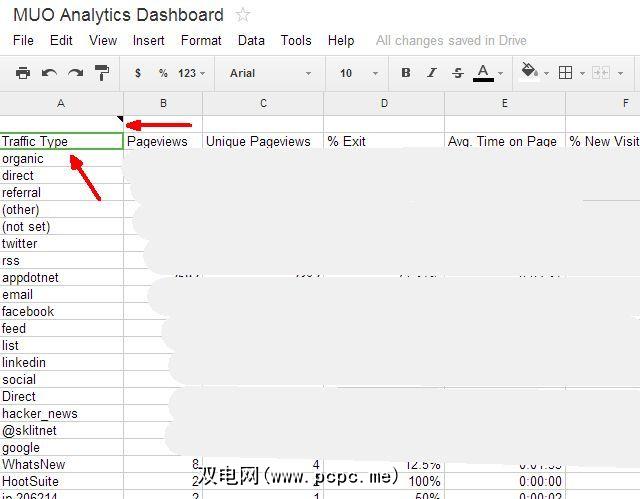Open the Arial font dropdown
Viewport: 640px width, 499px height.
pos(270,73)
